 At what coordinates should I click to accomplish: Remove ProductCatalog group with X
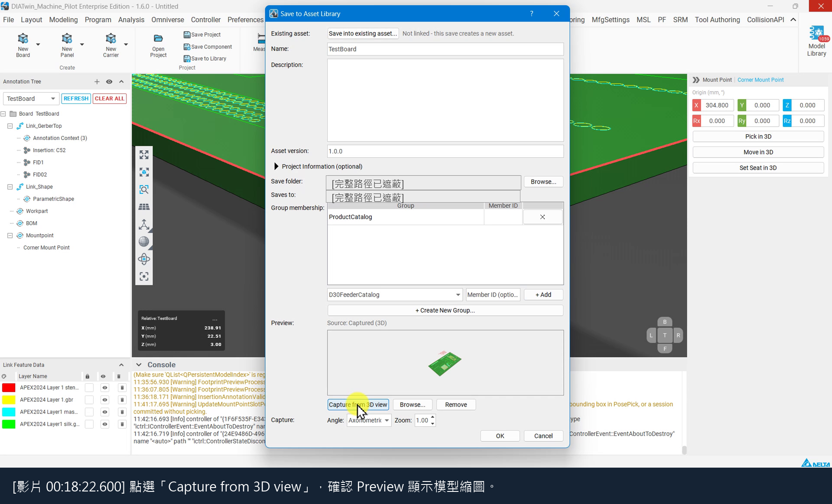(543, 217)
